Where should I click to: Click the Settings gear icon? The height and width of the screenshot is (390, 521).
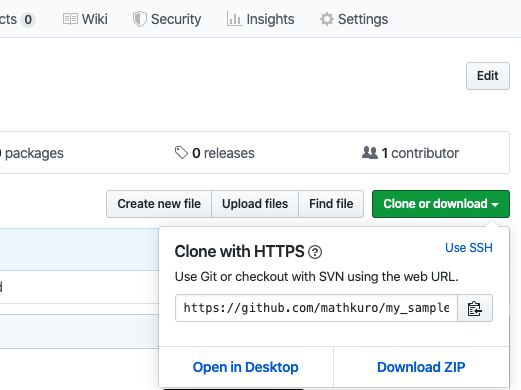point(327,19)
